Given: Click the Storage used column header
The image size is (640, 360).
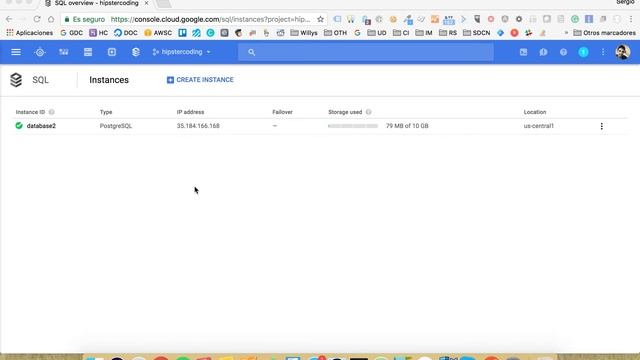Looking at the screenshot, I should pyautogui.click(x=345, y=112).
